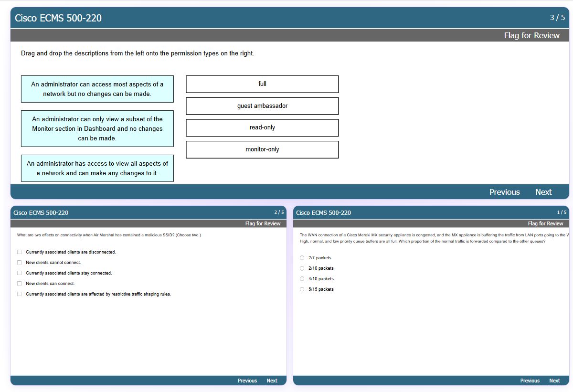The width and height of the screenshot is (573, 392).
Task: Click Previous in the question 1/5 panel
Action: point(530,381)
